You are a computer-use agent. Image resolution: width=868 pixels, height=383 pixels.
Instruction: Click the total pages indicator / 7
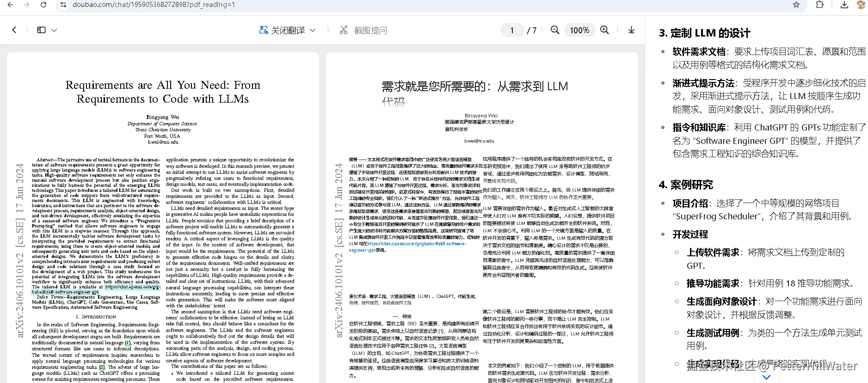532,31
